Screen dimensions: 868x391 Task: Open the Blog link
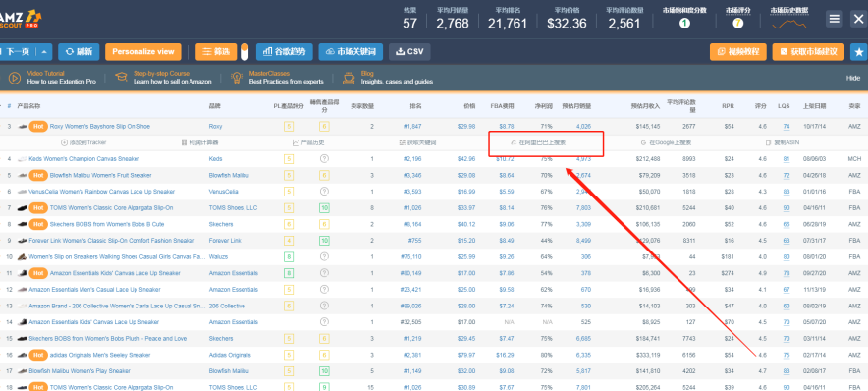pos(367,73)
